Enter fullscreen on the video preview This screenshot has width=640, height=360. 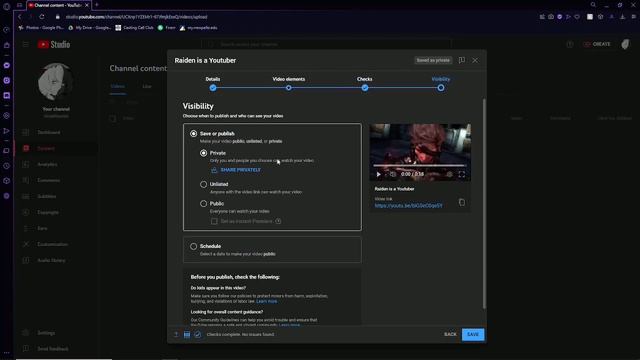(462, 174)
